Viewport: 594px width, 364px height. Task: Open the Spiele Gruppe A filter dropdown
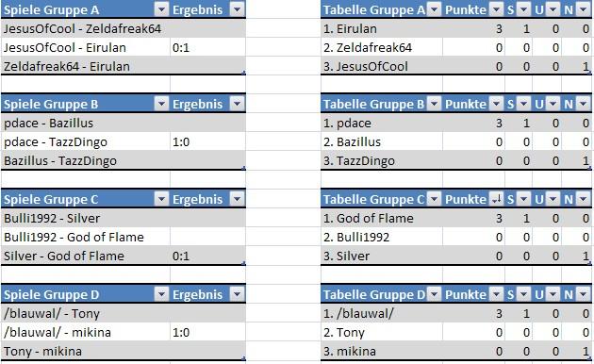point(161,9)
